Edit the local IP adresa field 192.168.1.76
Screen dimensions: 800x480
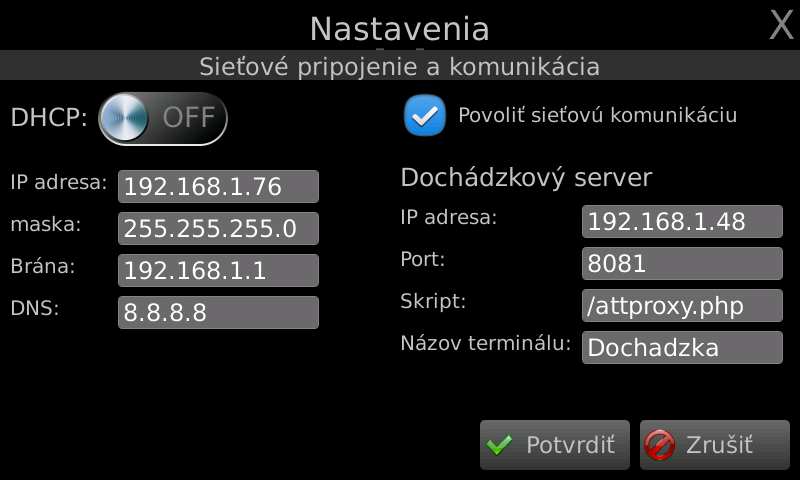point(218,186)
